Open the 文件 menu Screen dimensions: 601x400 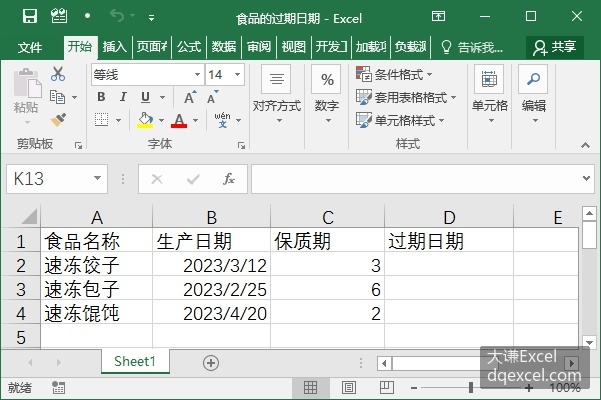[30, 47]
